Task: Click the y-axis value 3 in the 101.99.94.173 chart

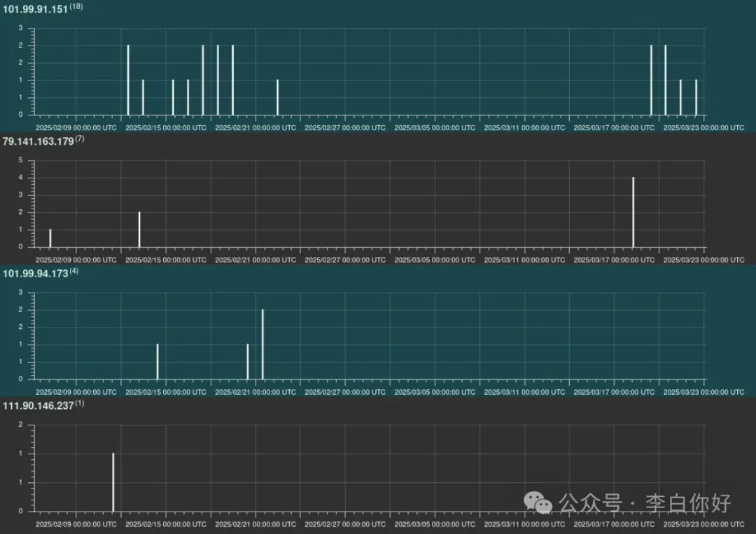Action: point(20,292)
